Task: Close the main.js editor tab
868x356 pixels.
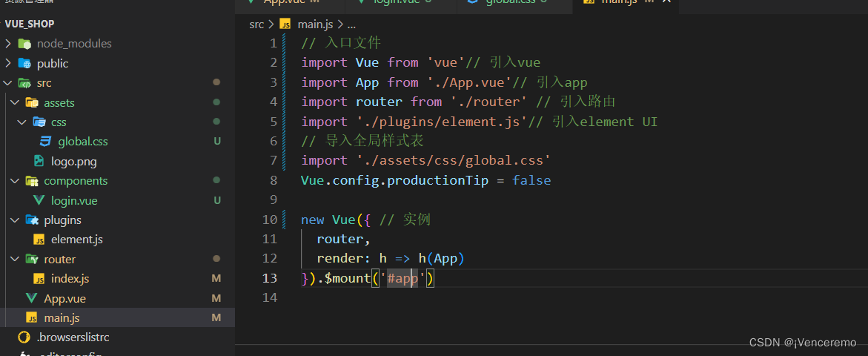Action: [666, 2]
